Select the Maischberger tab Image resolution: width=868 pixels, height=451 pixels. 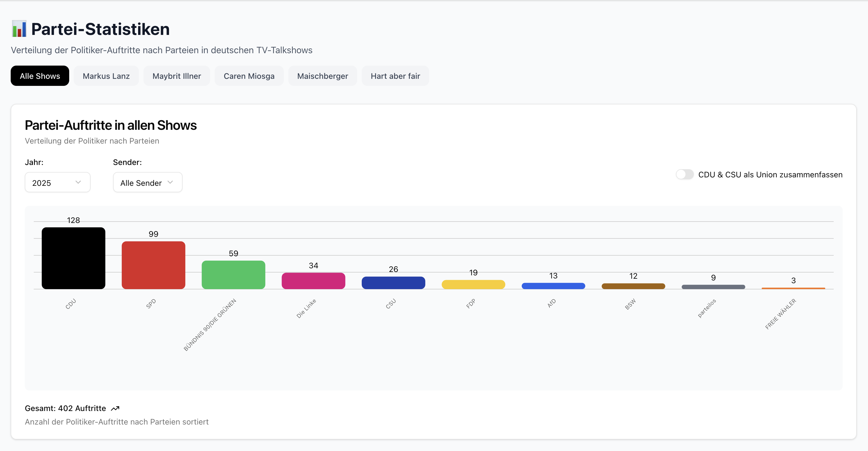click(x=322, y=76)
